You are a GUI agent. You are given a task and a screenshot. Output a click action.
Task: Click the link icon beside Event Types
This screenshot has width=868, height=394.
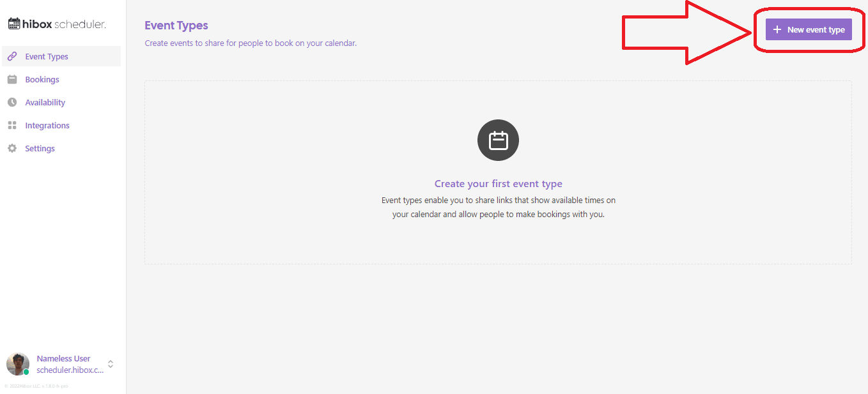coord(12,56)
